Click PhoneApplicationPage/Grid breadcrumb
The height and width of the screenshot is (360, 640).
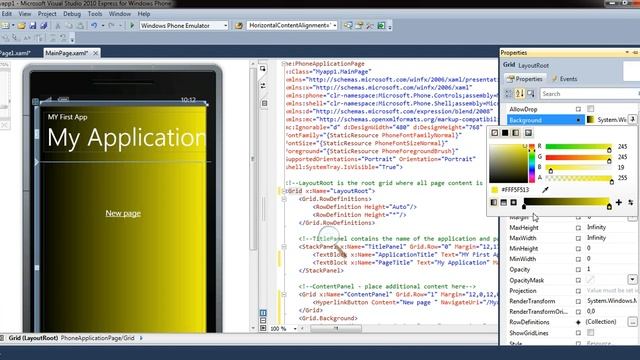coord(98,338)
